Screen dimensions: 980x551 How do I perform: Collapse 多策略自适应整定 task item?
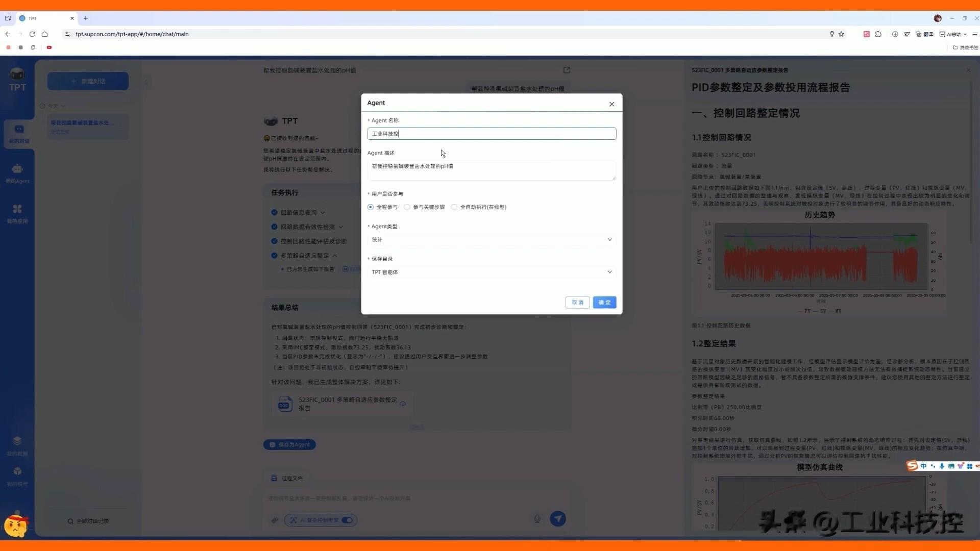[335, 256]
